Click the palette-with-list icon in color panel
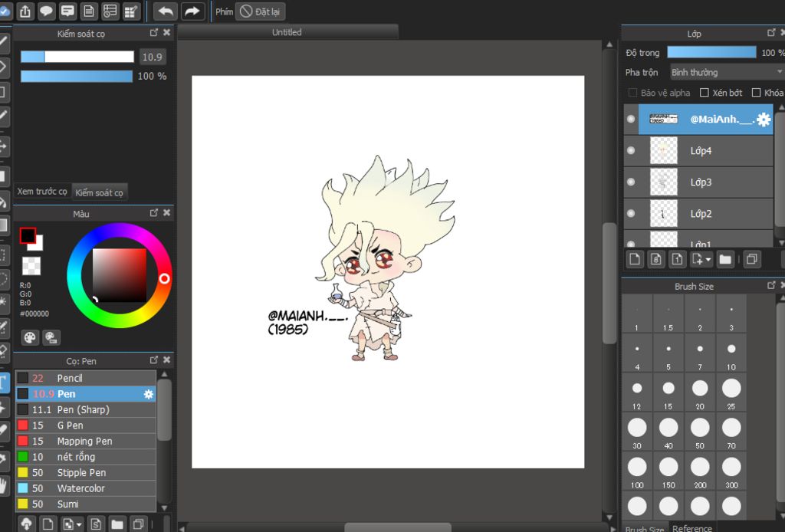Screen dimensions: 785x532 (x=51, y=337)
